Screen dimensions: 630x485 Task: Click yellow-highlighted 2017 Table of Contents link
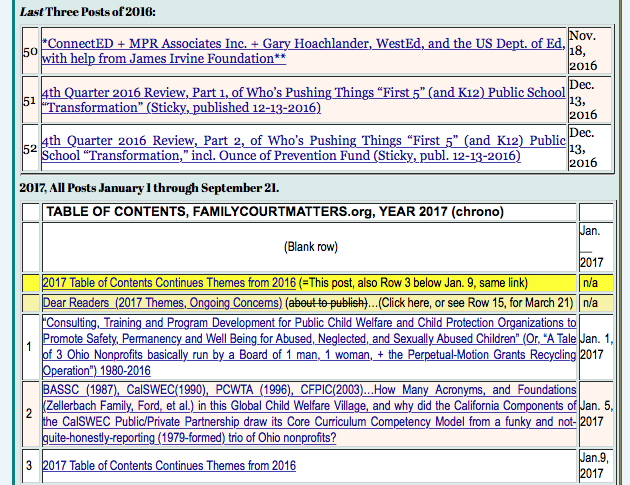pyautogui.click(x=169, y=282)
